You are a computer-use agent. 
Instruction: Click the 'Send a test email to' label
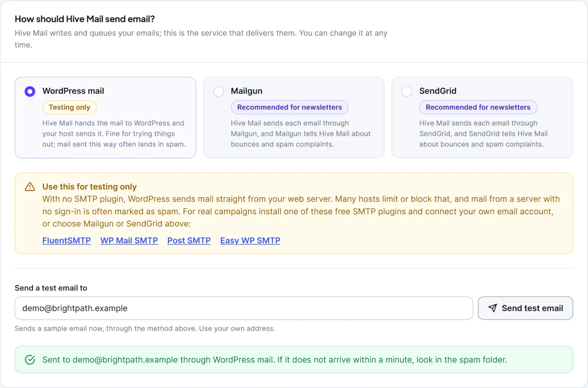click(x=51, y=288)
